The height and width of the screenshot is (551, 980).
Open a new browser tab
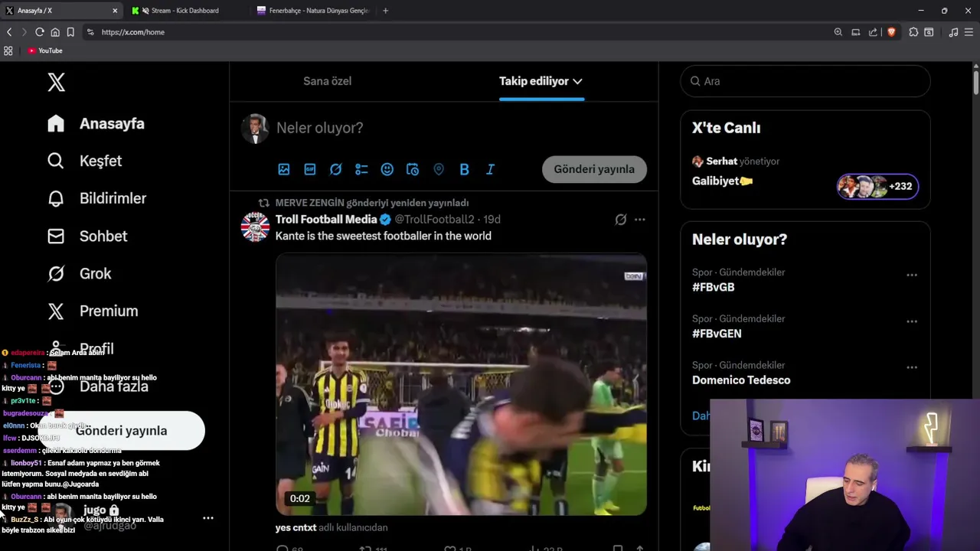(385, 11)
